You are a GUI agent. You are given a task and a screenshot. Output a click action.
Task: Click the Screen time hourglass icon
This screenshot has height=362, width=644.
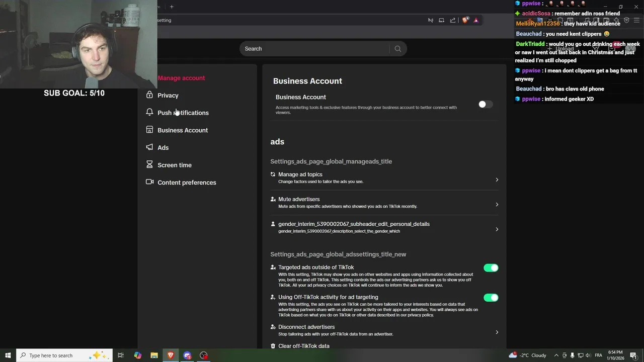click(149, 164)
